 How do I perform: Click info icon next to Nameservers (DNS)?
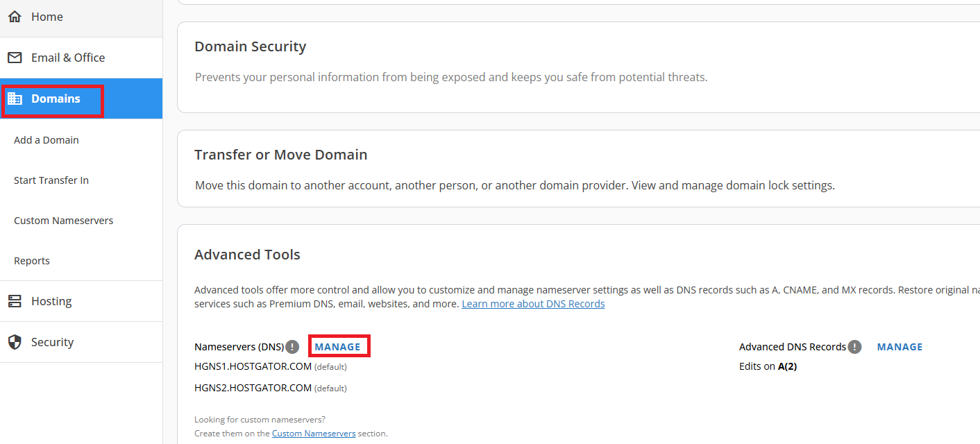[293, 347]
